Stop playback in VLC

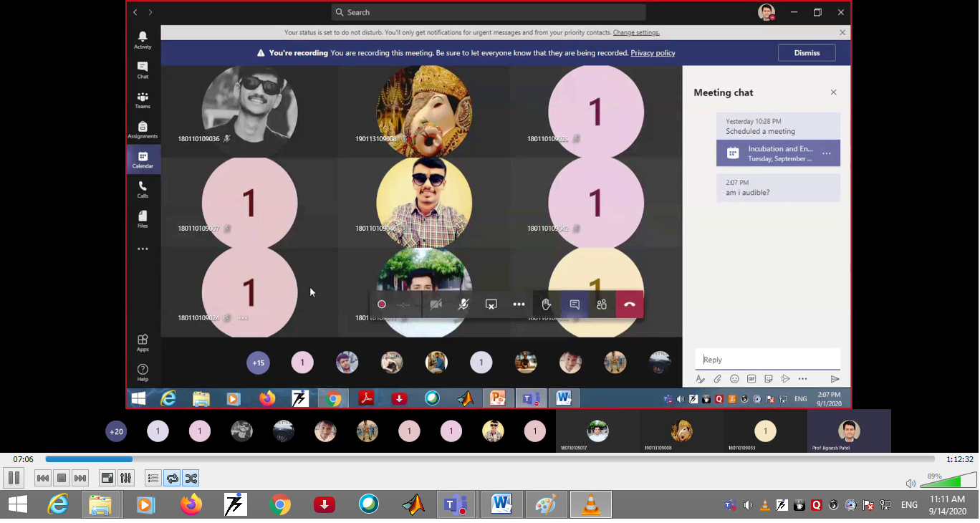[x=62, y=478]
